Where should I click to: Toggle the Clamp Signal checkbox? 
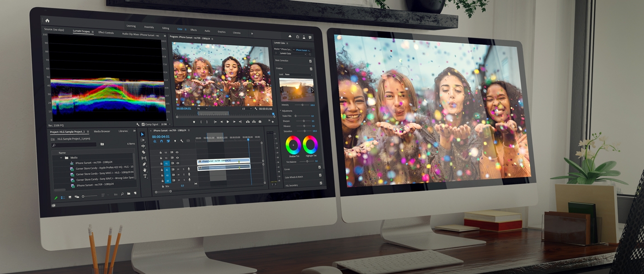143,124
